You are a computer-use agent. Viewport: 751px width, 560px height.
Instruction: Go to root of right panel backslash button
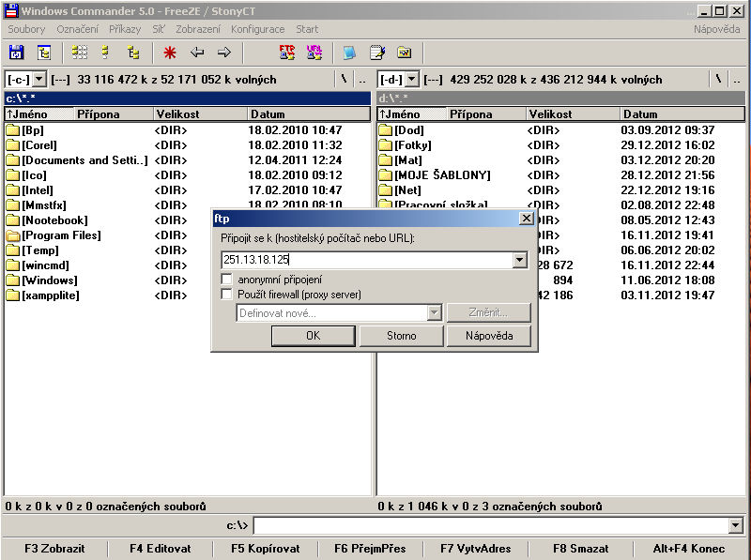tap(718, 80)
